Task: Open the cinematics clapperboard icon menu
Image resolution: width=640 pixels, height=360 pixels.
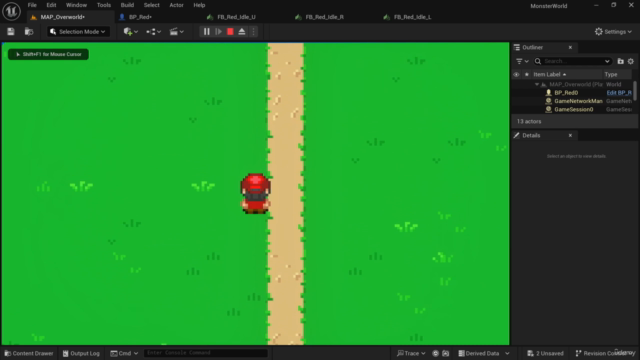Action: point(176,31)
